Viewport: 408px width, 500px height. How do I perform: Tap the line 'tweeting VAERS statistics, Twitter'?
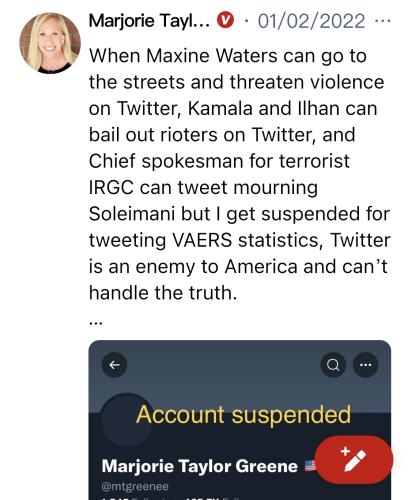239,240
